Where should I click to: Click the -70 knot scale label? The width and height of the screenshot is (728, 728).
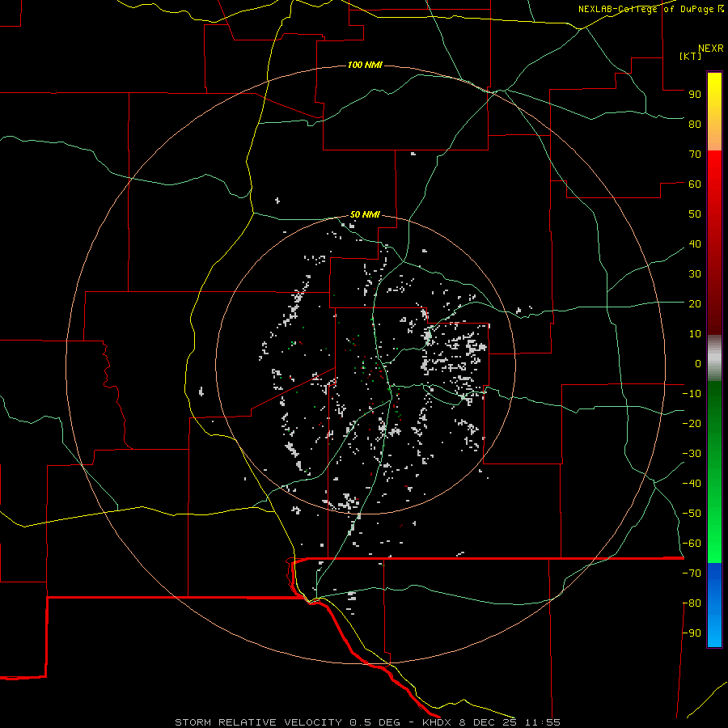click(692, 574)
